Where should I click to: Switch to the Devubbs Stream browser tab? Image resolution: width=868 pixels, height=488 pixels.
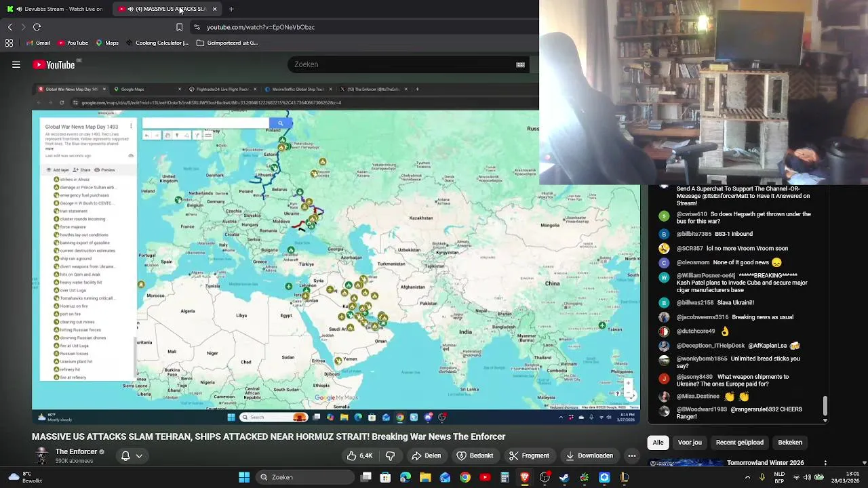(56, 9)
